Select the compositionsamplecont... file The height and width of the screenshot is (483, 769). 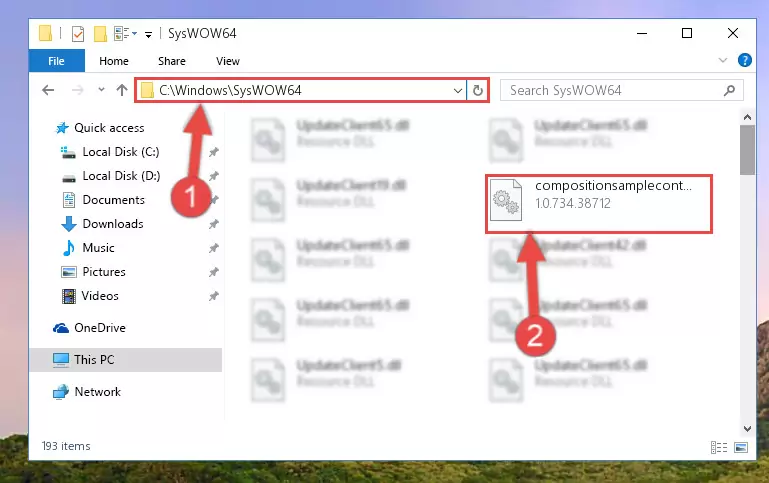(x=599, y=203)
